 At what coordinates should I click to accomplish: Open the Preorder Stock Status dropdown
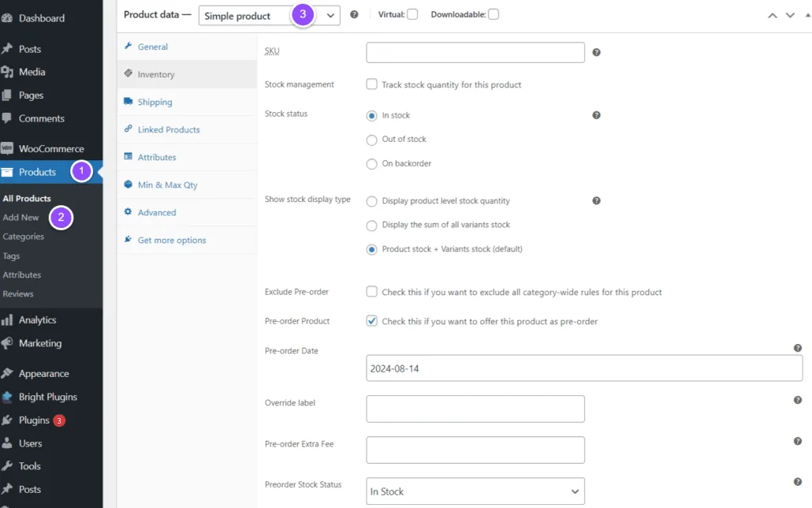[x=475, y=491]
